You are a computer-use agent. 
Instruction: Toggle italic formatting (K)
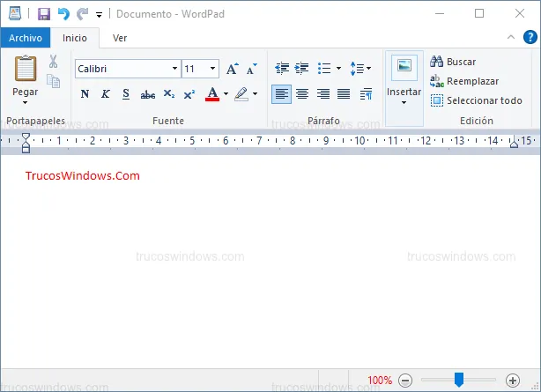pyautogui.click(x=105, y=94)
